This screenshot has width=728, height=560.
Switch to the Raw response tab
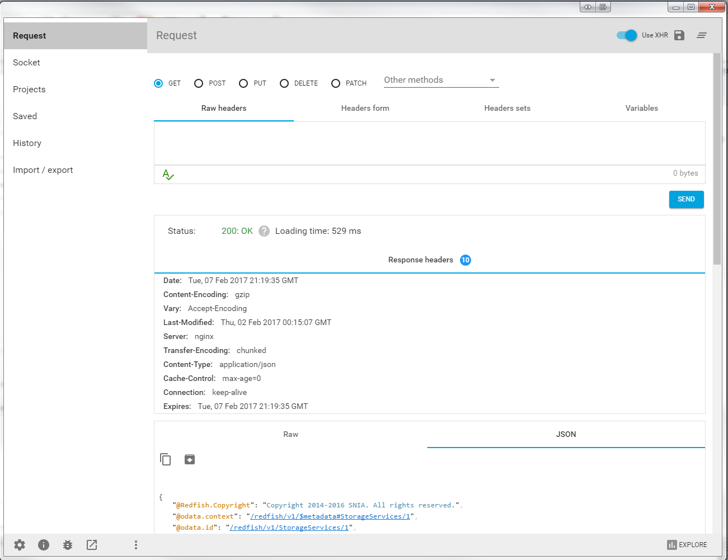(x=290, y=435)
